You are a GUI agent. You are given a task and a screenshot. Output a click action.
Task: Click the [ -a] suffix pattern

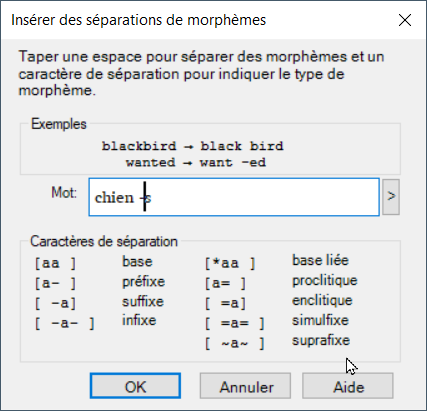pyautogui.click(x=55, y=303)
